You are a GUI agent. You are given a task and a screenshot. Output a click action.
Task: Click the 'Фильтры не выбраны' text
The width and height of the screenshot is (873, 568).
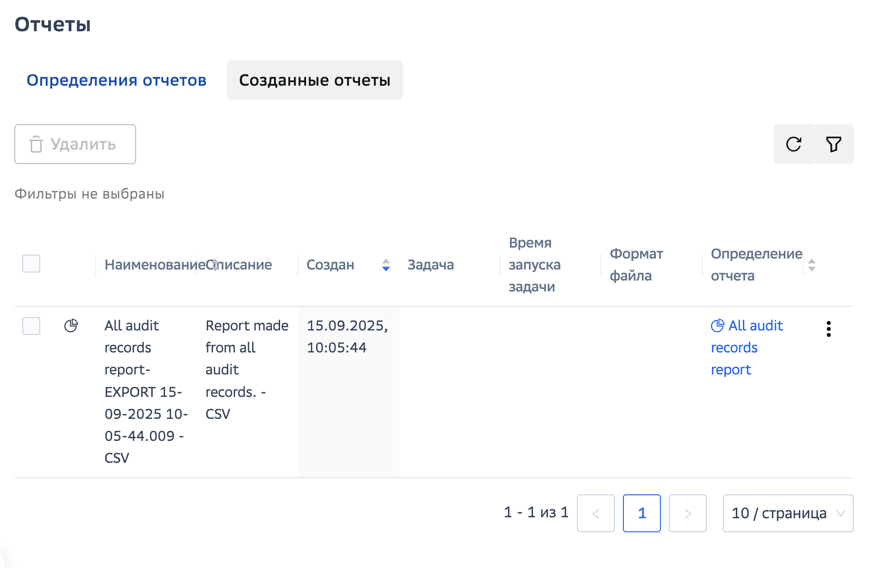[x=89, y=194]
